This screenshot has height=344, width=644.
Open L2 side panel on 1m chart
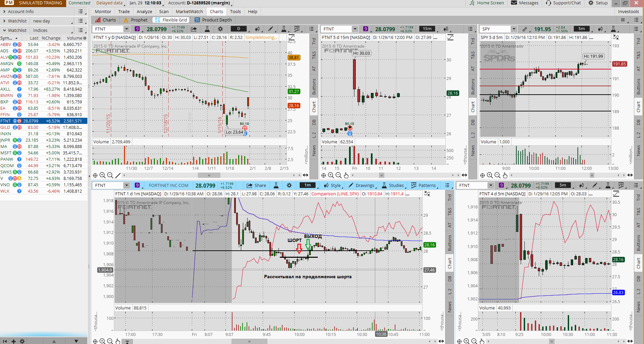pyautogui.click(x=449, y=291)
